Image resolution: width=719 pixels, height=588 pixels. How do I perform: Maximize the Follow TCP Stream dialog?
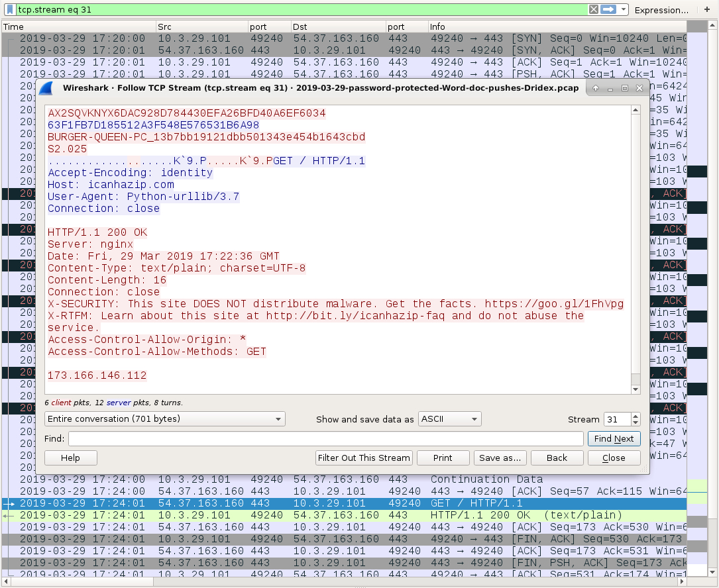[624, 88]
